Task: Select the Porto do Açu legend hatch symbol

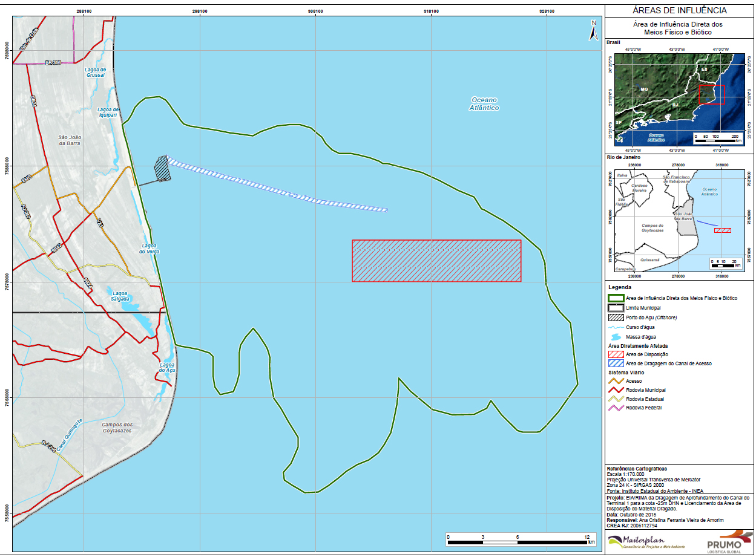Action: coord(616,318)
